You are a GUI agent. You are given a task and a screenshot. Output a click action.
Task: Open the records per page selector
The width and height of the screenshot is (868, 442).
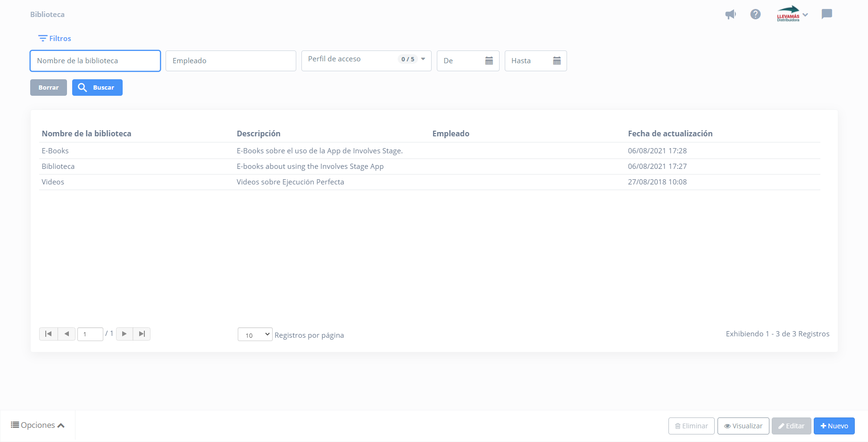click(x=255, y=334)
